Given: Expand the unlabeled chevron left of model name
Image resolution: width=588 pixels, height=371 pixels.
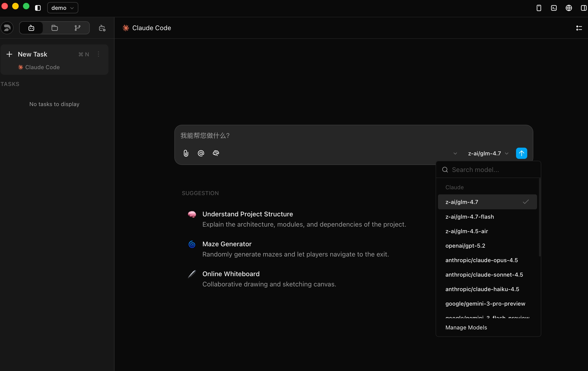Looking at the screenshot, I should [x=455, y=153].
